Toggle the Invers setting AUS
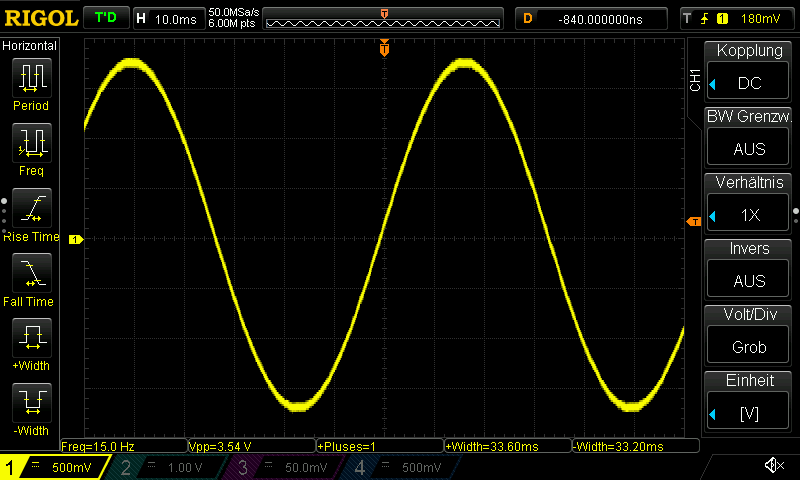This screenshot has width=800, height=480. (749, 268)
